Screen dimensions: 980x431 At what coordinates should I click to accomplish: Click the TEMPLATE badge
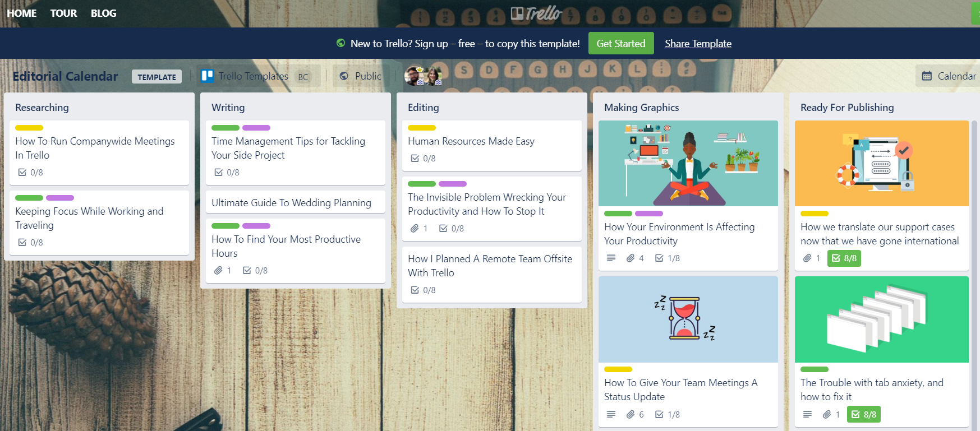(x=157, y=77)
